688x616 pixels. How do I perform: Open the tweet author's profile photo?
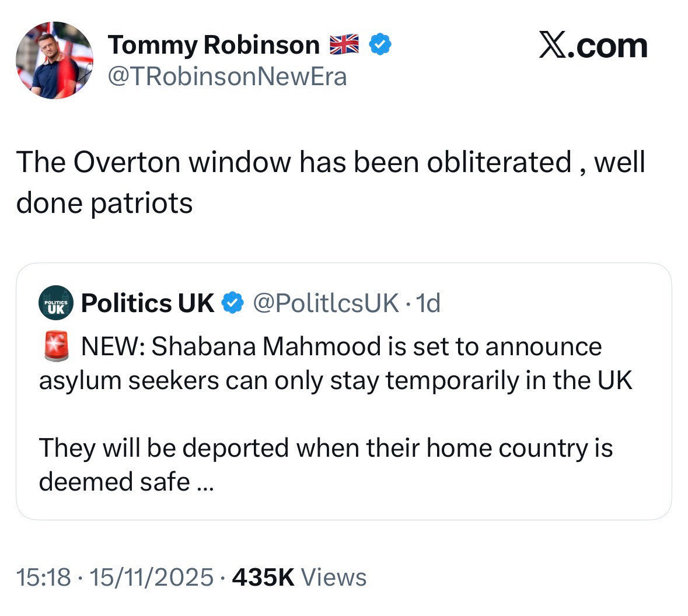click(x=54, y=60)
